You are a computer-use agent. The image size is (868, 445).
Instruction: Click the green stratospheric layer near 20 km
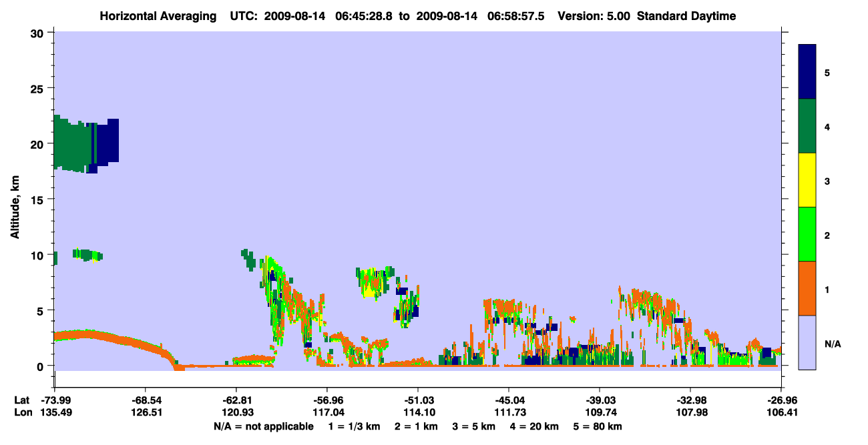(x=72, y=144)
